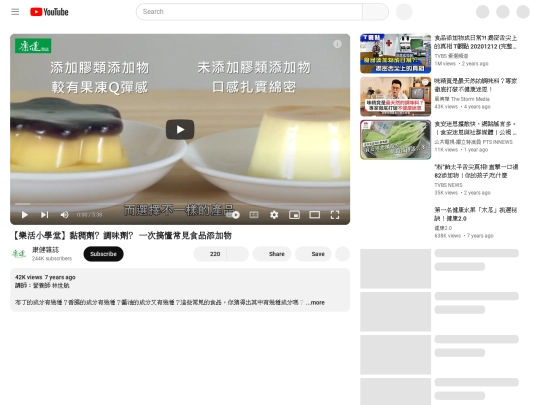The height and width of the screenshot is (405, 540).
Task: Open PTS INNEWS vegetable video thumbnail
Action: click(x=395, y=139)
